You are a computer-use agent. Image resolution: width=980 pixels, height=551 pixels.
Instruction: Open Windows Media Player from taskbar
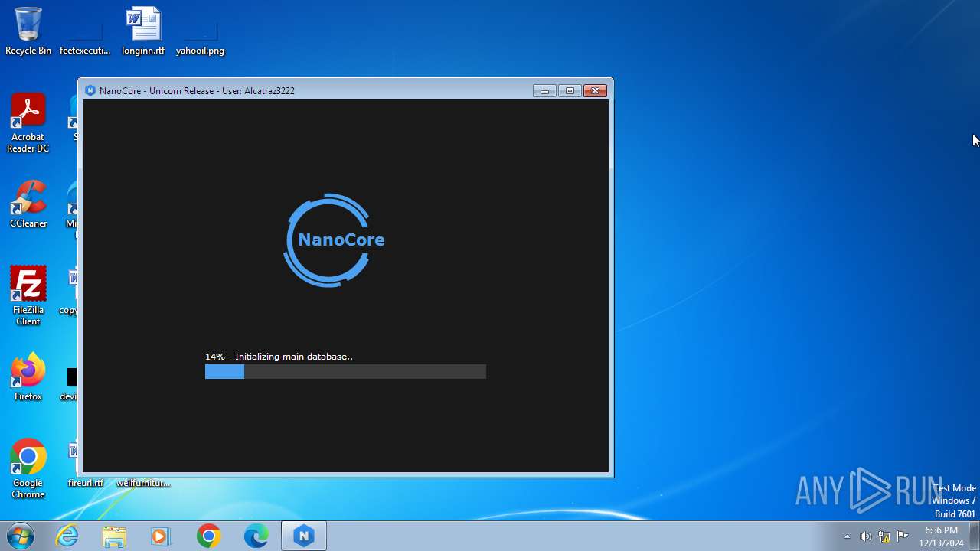tap(161, 536)
